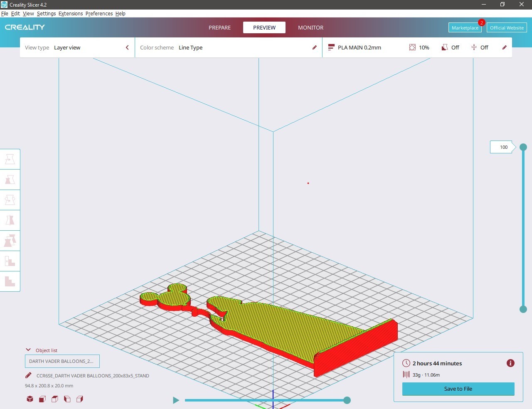Click the solid stair-step tool icon

coord(10,281)
